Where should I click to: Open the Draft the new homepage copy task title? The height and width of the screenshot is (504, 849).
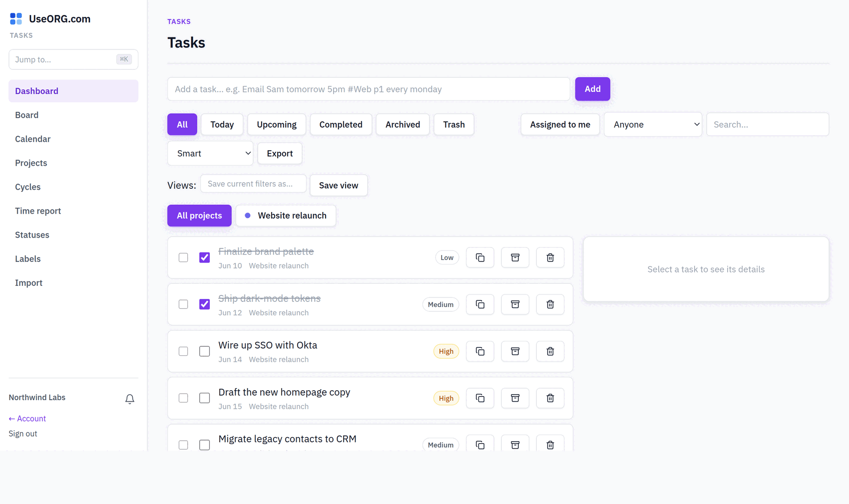click(284, 392)
